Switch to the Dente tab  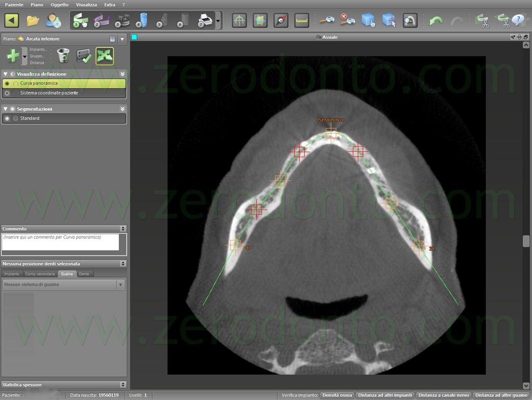pos(84,273)
